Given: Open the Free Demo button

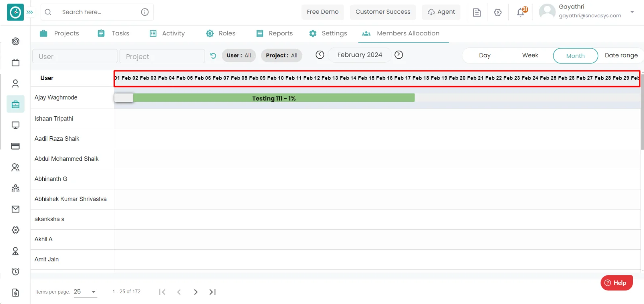Looking at the screenshot, I should (323, 12).
